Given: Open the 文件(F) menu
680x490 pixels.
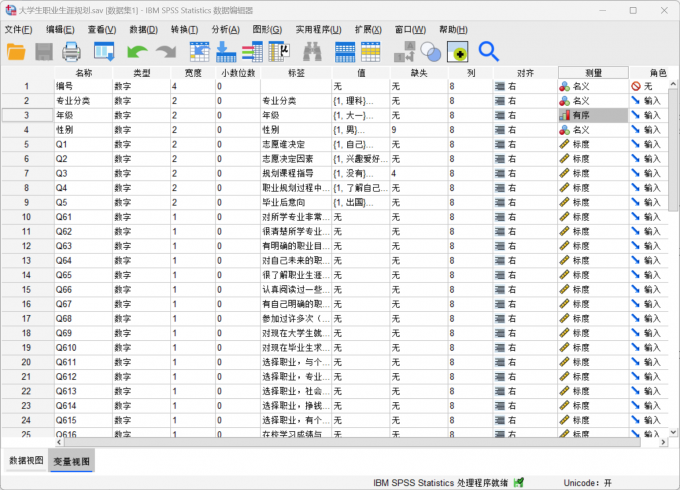Looking at the screenshot, I should [18, 29].
